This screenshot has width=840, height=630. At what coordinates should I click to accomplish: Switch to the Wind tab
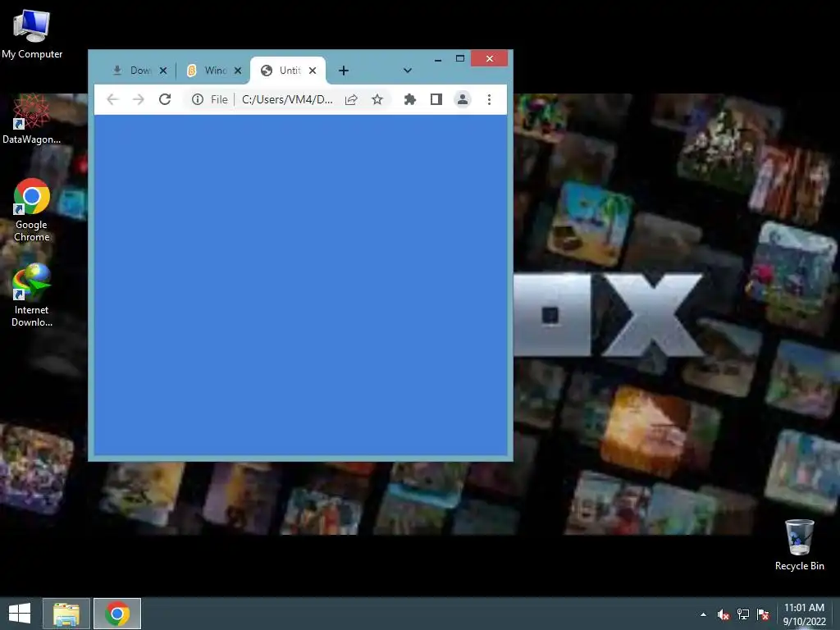[207, 71]
